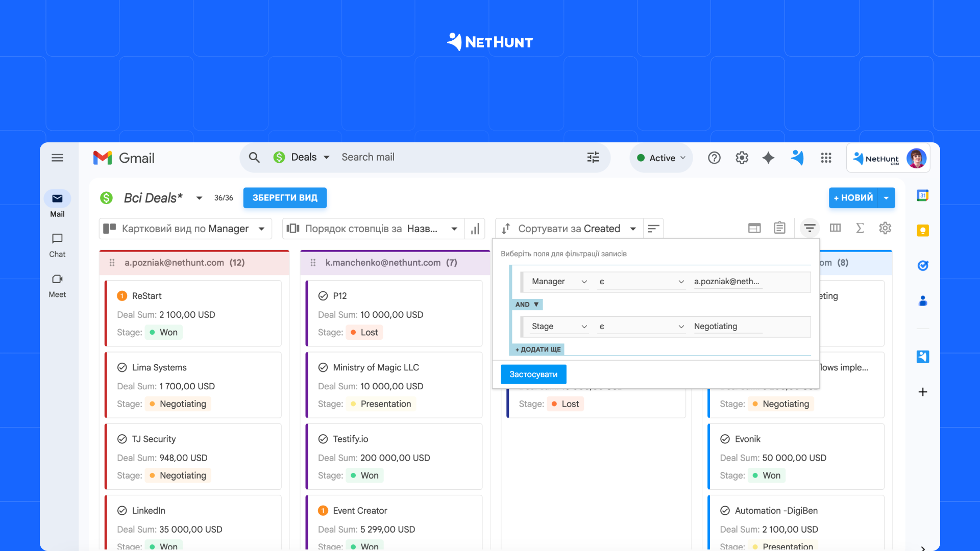Image resolution: width=980 pixels, height=551 pixels.
Task: Open the columns configuration icon
Action: coord(835,228)
